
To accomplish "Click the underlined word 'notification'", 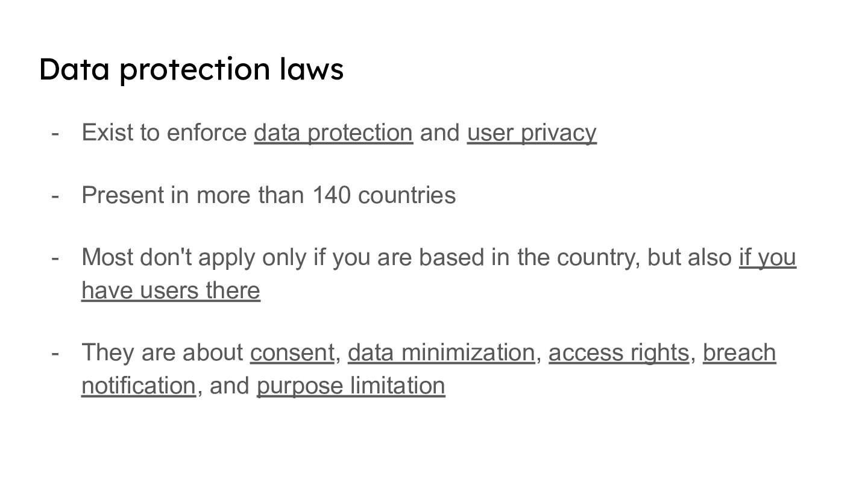I will (x=138, y=386).
